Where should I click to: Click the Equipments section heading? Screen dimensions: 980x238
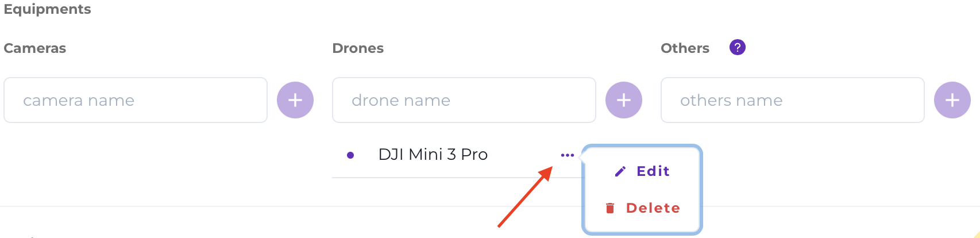point(47,9)
